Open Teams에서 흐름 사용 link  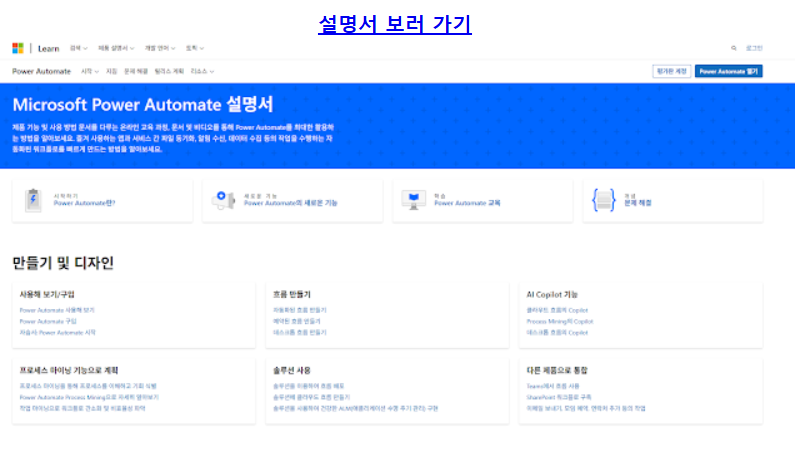click(552, 386)
